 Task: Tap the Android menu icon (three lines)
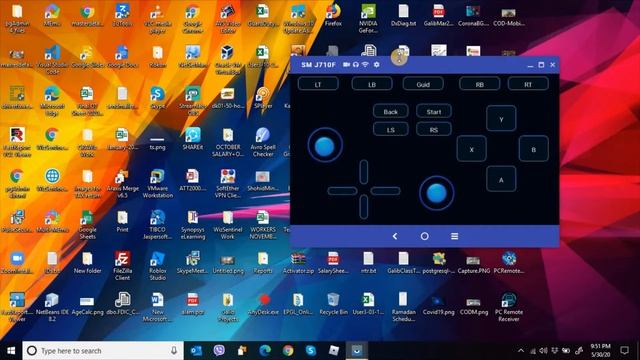pyautogui.click(x=454, y=236)
